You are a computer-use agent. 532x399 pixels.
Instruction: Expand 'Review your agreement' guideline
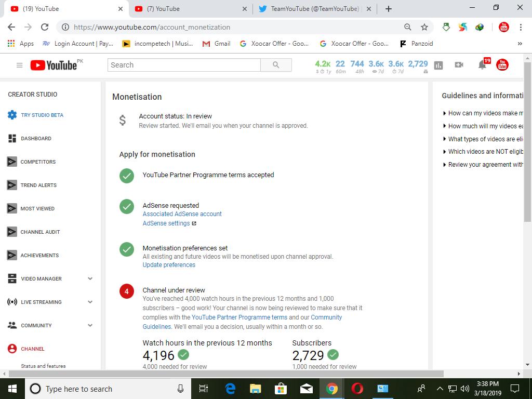coord(483,165)
